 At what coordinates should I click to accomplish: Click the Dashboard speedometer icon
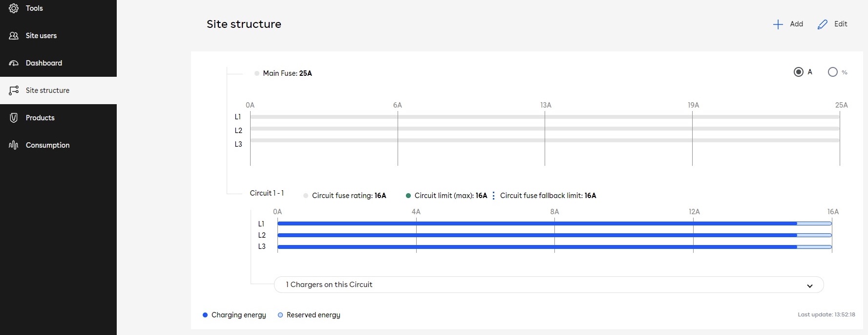point(13,63)
